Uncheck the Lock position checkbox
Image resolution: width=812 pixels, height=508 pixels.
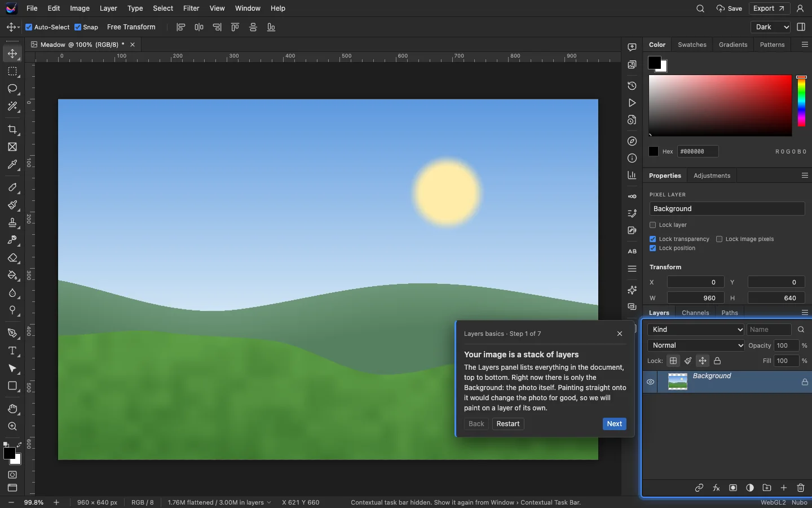click(x=653, y=248)
